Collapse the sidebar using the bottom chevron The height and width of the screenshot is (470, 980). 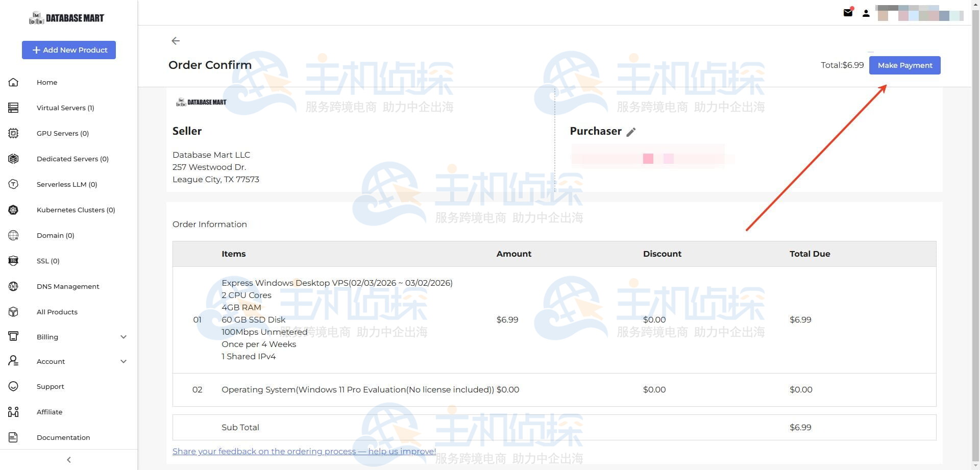pyautogui.click(x=68, y=459)
